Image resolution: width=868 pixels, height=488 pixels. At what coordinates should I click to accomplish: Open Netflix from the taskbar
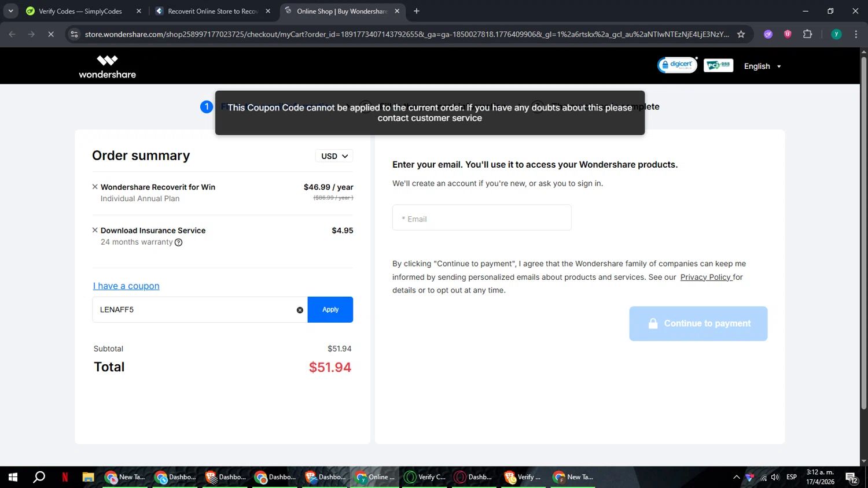click(65, 478)
